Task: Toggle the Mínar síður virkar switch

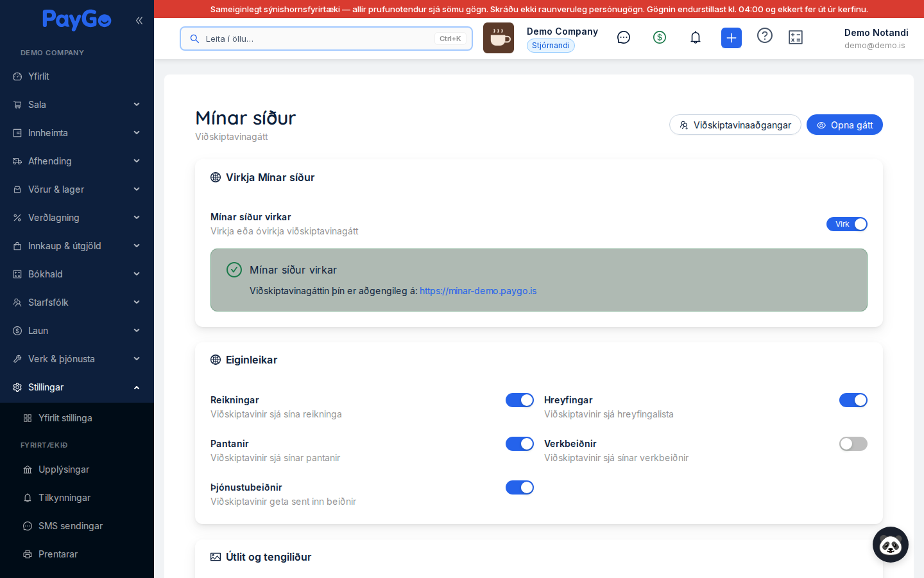Action: tap(847, 224)
